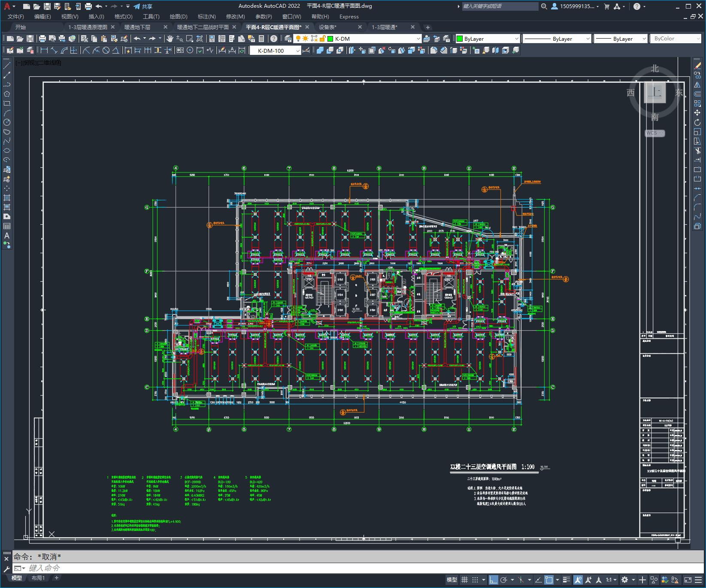Select the Line tool in the draw toolbar
This screenshot has height=588, width=706.
coord(6,66)
